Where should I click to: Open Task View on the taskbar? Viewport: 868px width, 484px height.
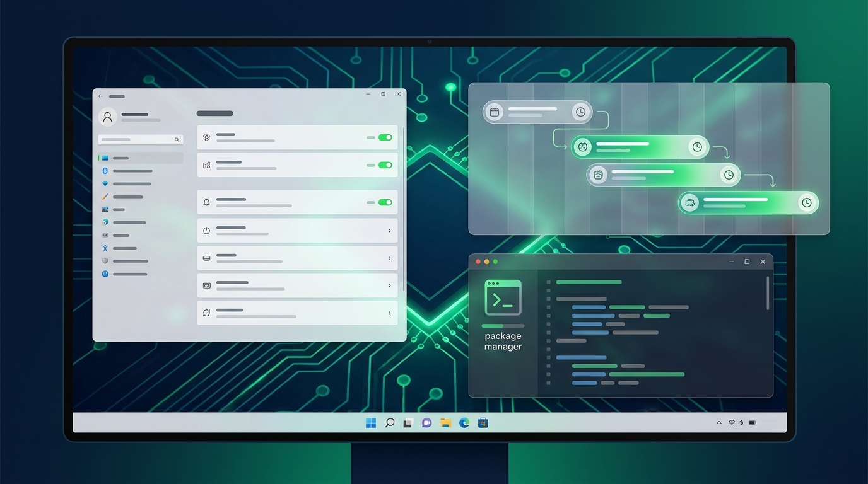click(408, 423)
